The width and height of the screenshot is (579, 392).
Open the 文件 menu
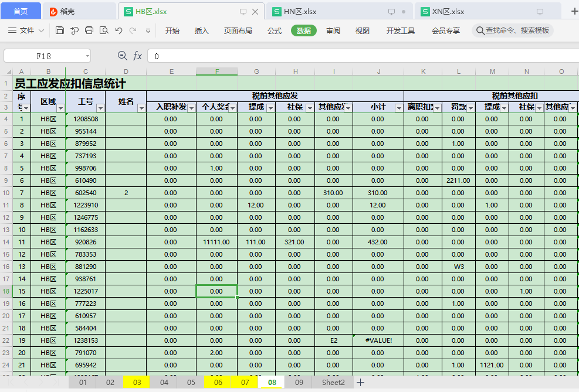coord(27,30)
